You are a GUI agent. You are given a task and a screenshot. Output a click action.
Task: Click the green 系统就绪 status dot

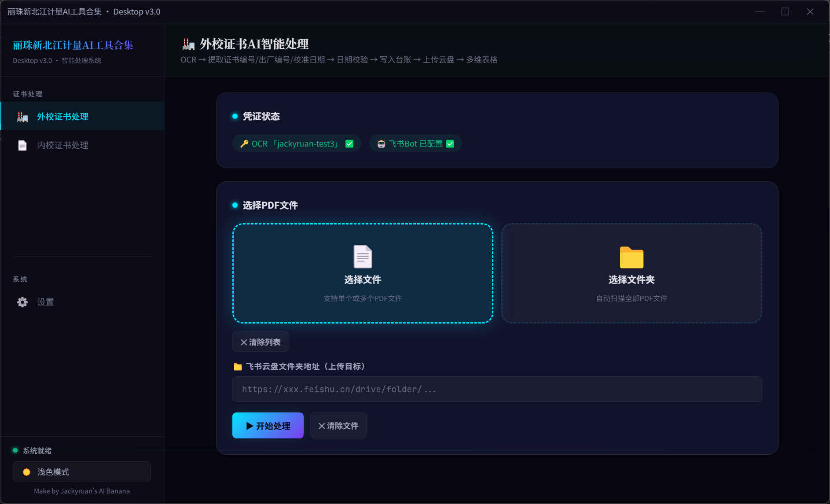click(15, 450)
